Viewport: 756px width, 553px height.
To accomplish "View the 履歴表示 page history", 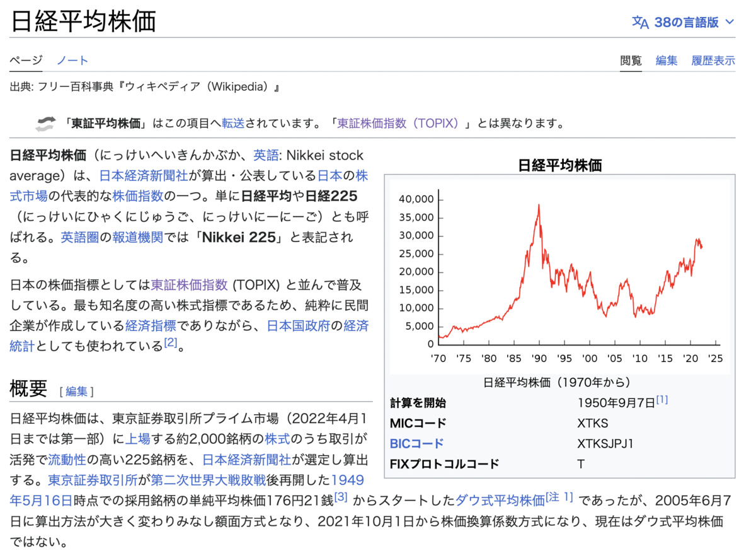I will [713, 61].
